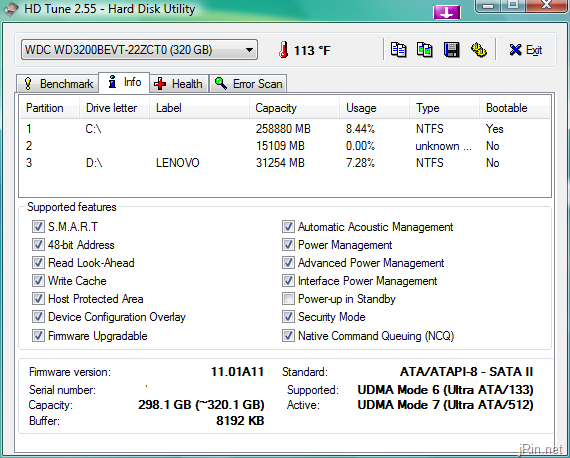Click the unknown partition type cell
The height and width of the screenshot is (458, 570).
(443, 146)
